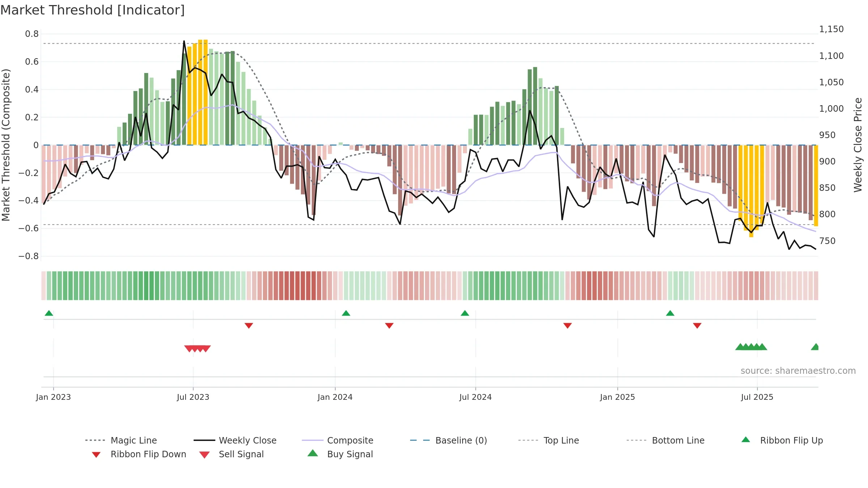This screenshot has height=488, width=868.
Task: Click the Ribbon Flip Down triangle in March 2024
Action: [x=389, y=326]
